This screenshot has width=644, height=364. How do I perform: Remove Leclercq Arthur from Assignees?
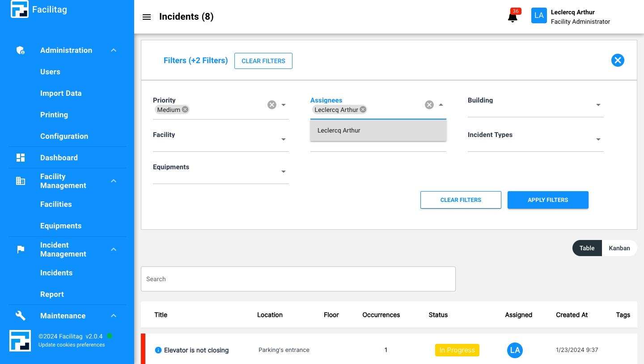(x=363, y=109)
